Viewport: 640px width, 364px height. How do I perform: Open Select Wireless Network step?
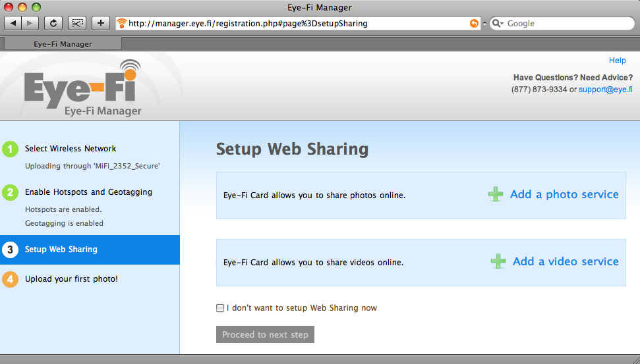[71, 148]
